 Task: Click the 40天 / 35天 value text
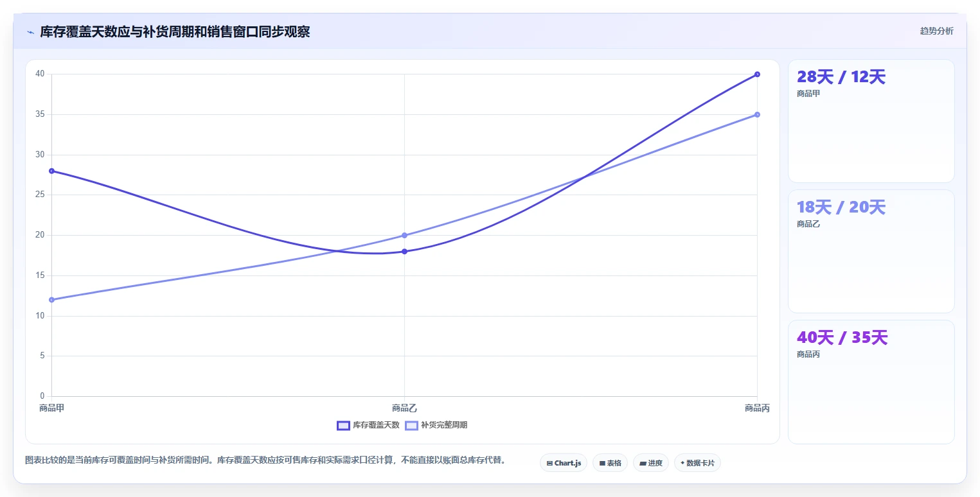[x=842, y=338]
